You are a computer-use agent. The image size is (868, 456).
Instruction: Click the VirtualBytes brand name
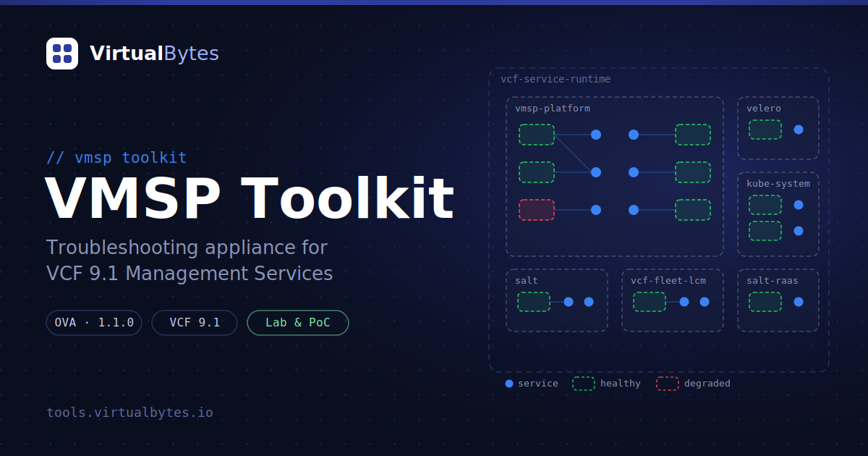(154, 54)
